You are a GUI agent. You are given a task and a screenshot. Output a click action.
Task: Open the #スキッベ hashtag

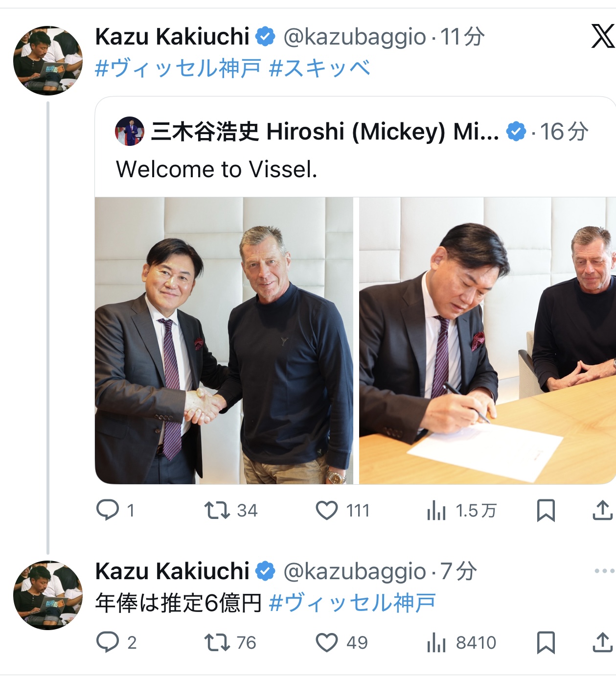tap(319, 68)
